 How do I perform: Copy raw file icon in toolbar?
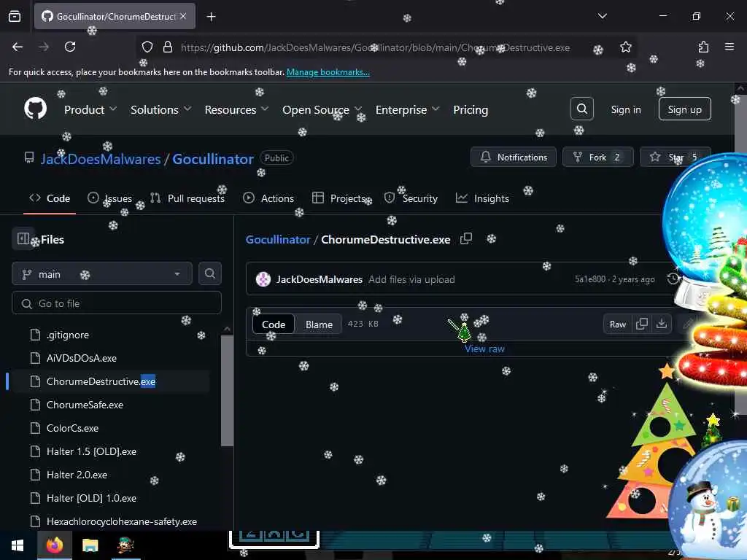642,324
